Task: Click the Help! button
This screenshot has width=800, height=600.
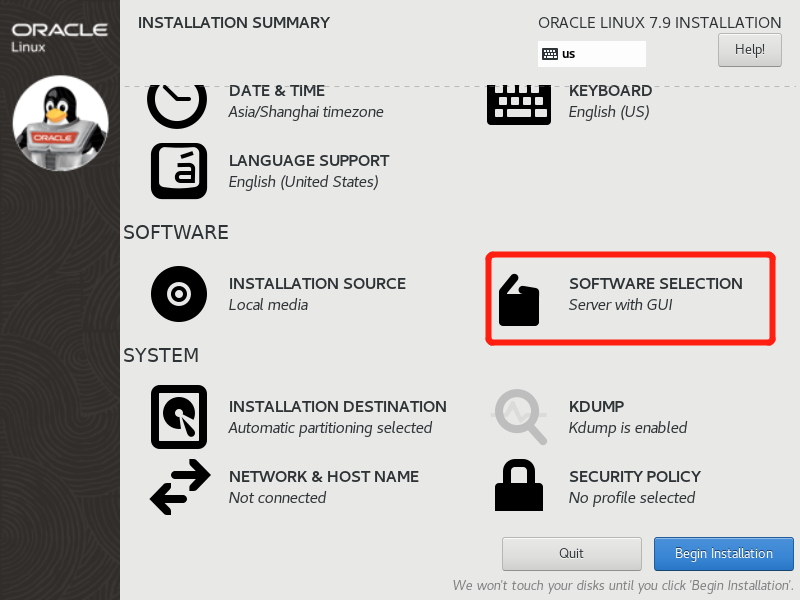Action: pyautogui.click(x=749, y=50)
